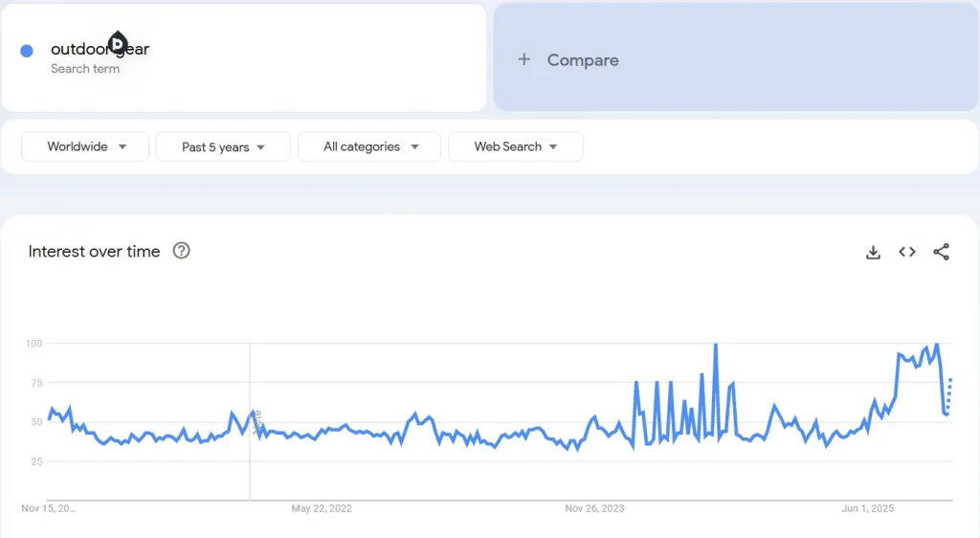
Task: Open help icon beside Interest over time
Action: click(181, 251)
